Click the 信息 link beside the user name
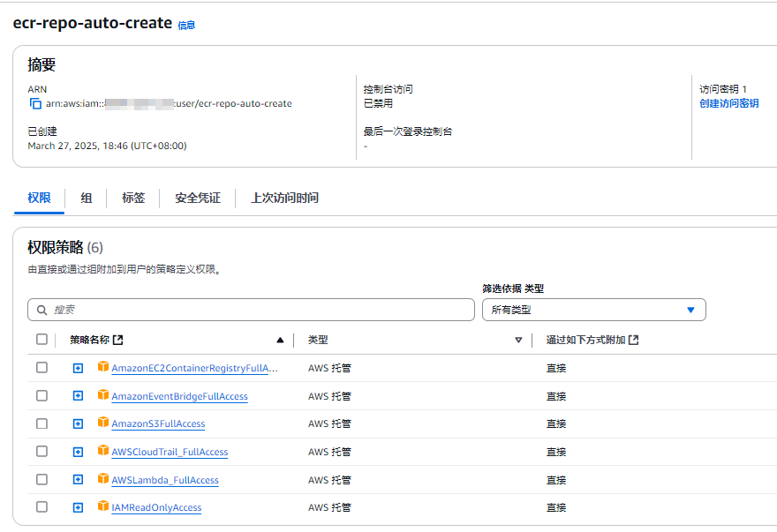The image size is (777, 532). pyautogui.click(x=186, y=26)
